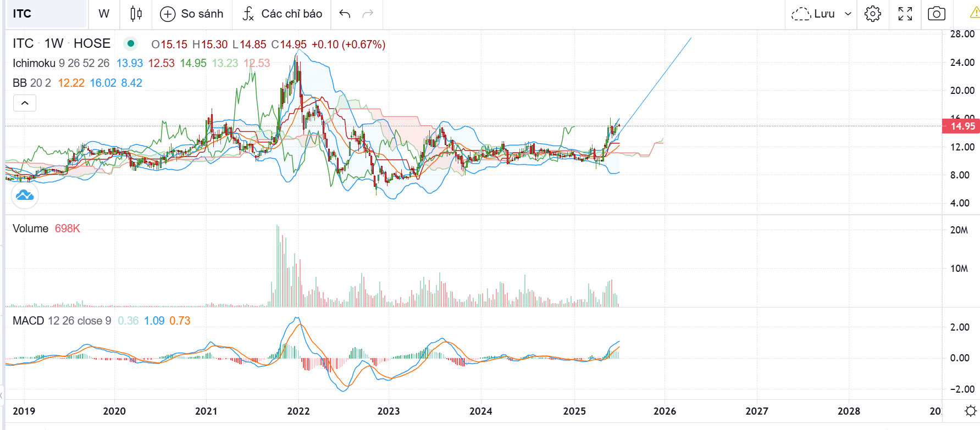
Task: Click the Lưu save button
Action: coord(813,14)
